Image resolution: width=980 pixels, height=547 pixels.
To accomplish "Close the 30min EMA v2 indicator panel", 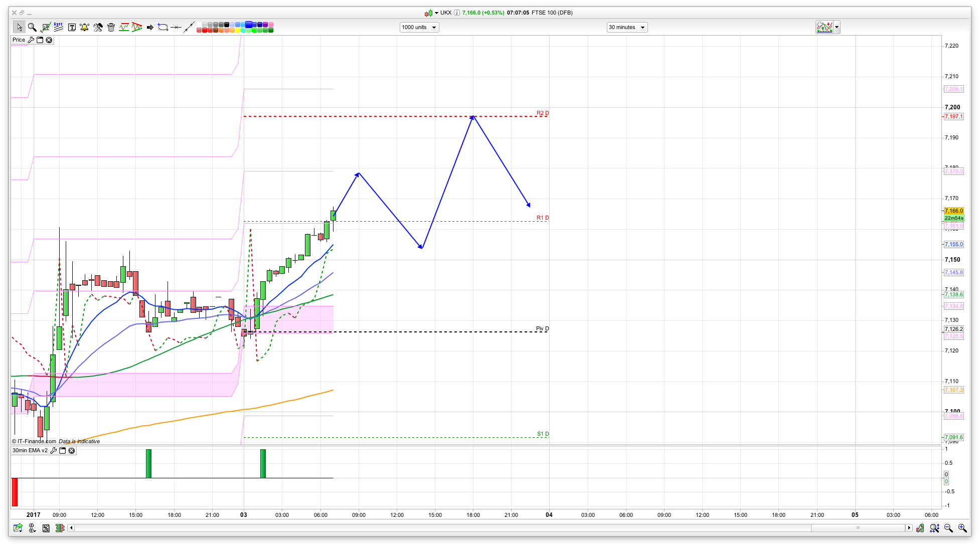I will (72, 451).
